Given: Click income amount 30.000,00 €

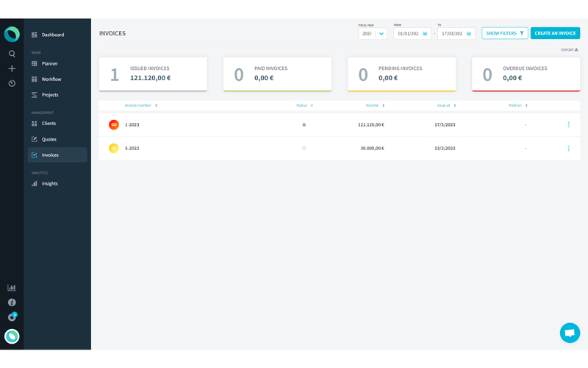Looking at the screenshot, I should [373, 149].
